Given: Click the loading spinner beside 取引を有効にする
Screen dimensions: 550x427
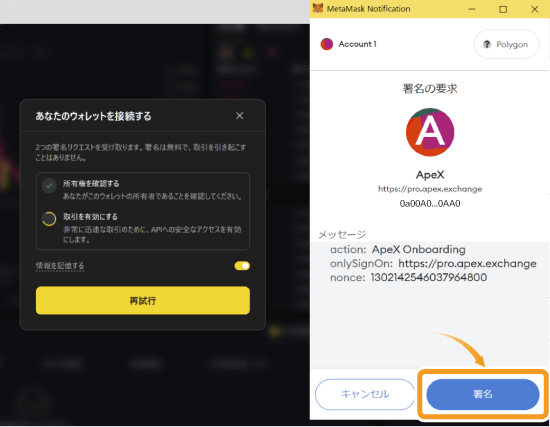Looking at the screenshot, I should [x=49, y=219].
